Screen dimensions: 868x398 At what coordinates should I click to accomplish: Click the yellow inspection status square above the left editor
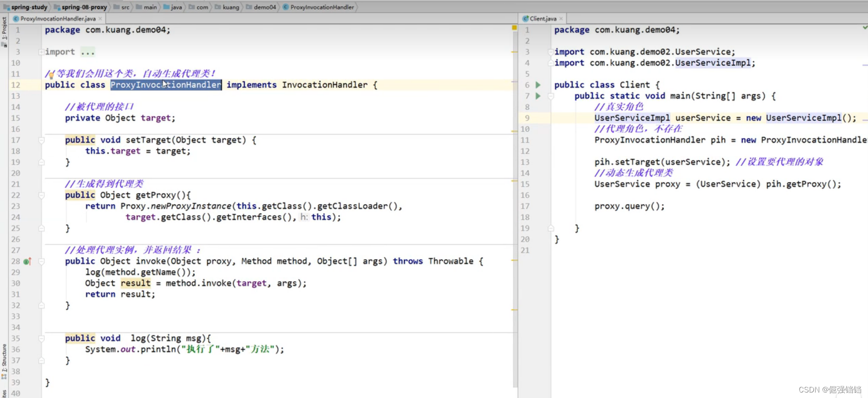point(514,28)
